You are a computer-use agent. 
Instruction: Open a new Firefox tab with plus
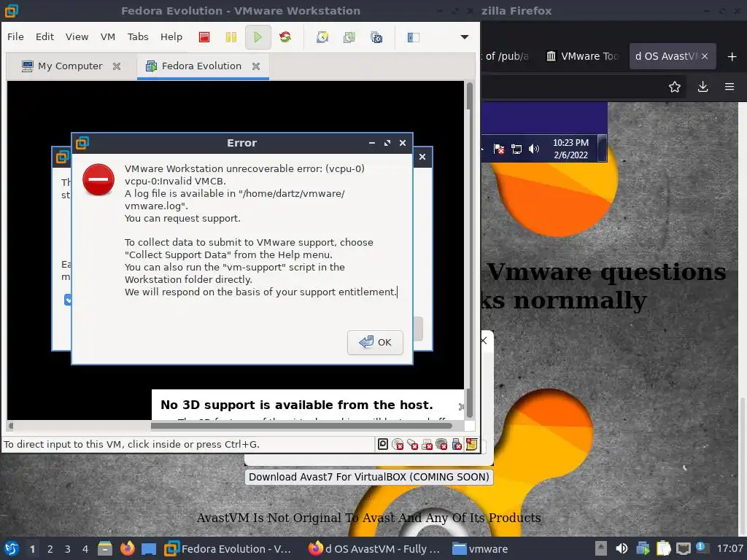pyautogui.click(x=732, y=57)
